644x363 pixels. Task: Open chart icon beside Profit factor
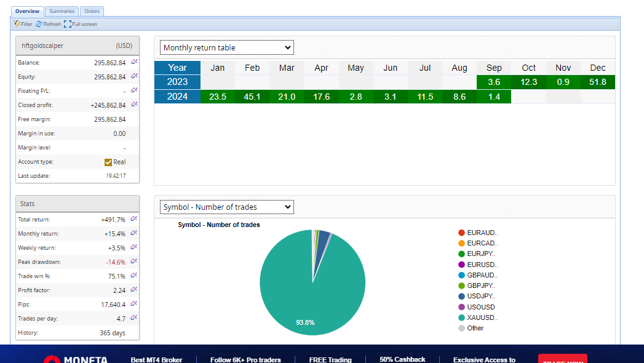point(134,290)
